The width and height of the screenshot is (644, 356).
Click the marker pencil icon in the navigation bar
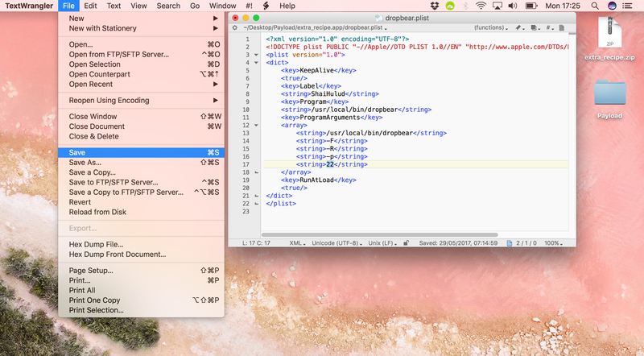(x=518, y=27)
